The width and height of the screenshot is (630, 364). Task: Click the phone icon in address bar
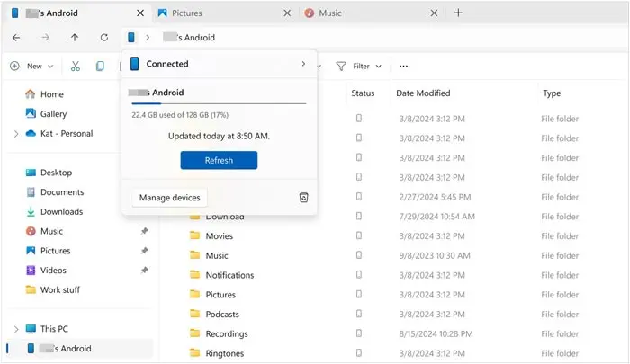coord(132,38)
